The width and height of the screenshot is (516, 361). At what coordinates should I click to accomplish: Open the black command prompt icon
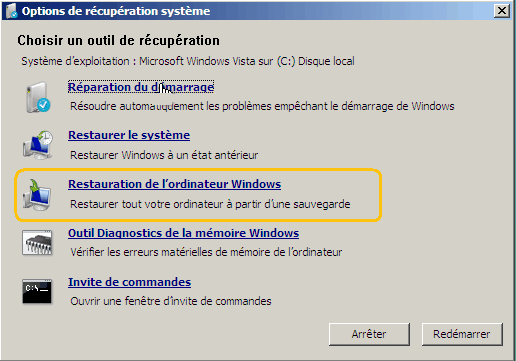(37, 291)
